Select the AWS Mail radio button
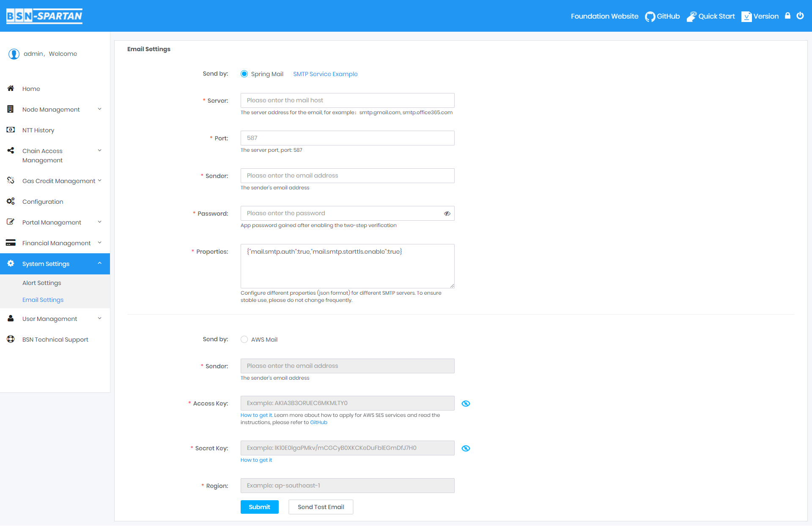Image resolution: width=812 pixels, height=526 pixels. point(244,339)
